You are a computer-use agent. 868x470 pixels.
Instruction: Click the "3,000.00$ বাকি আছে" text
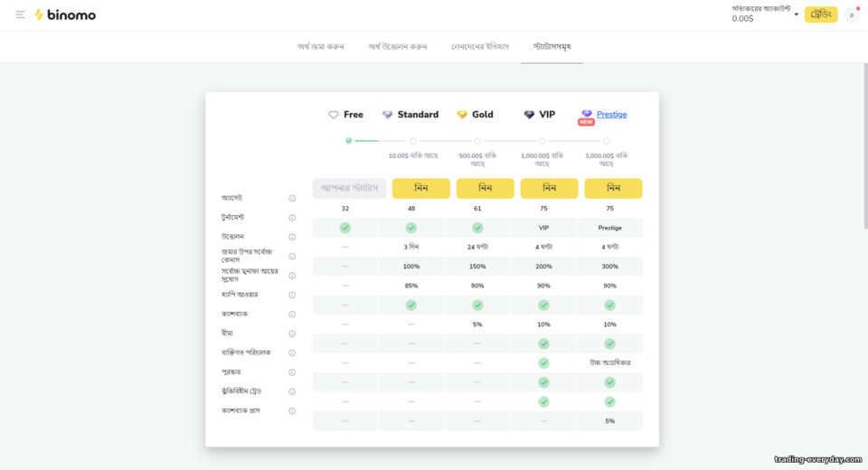[606, 159]
